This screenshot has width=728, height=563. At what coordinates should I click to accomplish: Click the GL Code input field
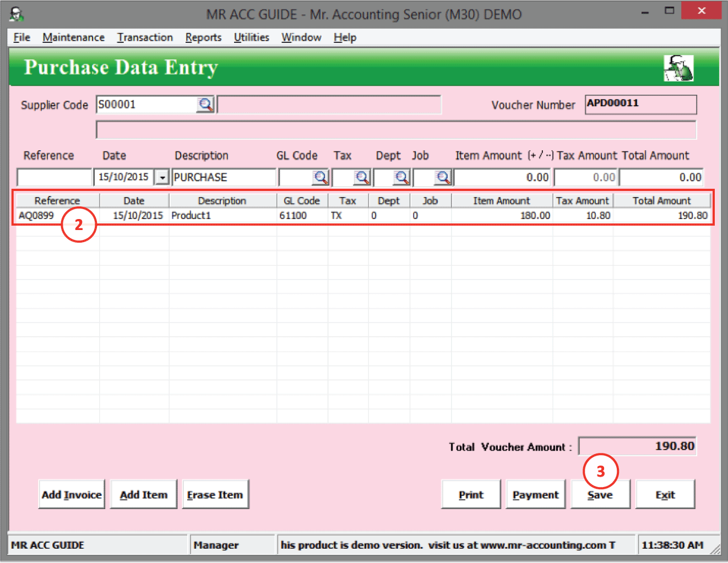(296, 177)
